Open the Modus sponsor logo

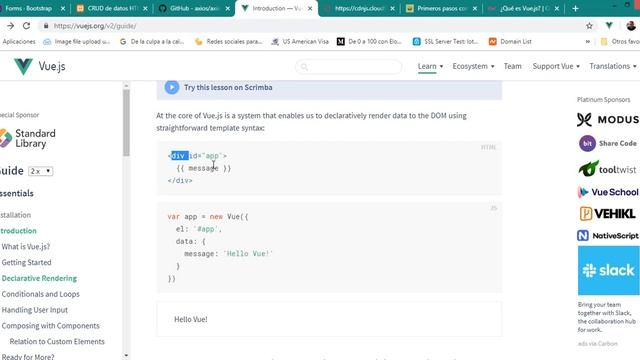(608, 120)
